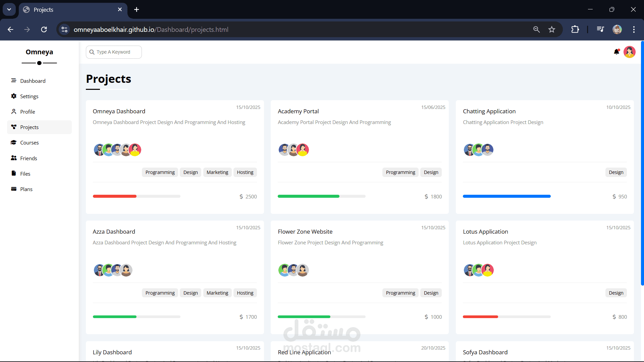
Task: Reload the page with the refresh button
Action: coord(44,29)
